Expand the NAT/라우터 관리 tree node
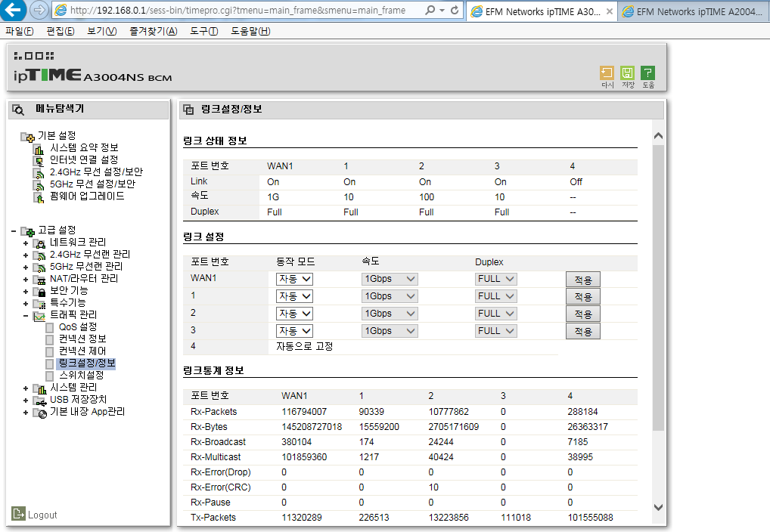Screen dimensions: 770x532 (x=26, y=280)
